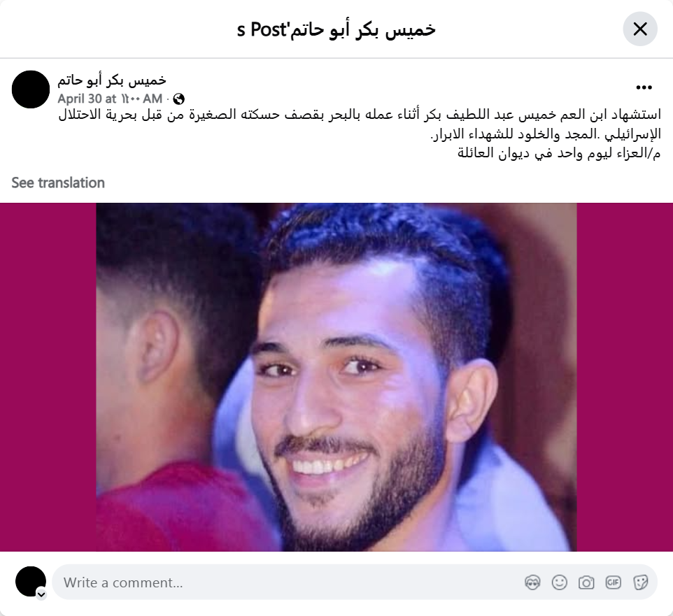Insert an emoji using the smiley icon
The height and width of the screenshot is (616, 673).
point(559,582)
